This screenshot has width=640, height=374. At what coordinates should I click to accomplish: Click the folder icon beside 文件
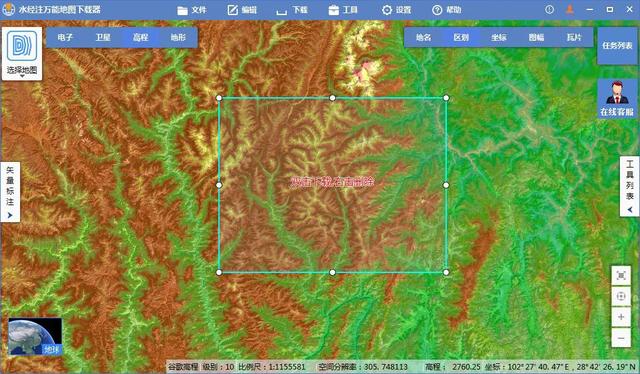click(182, 10)
